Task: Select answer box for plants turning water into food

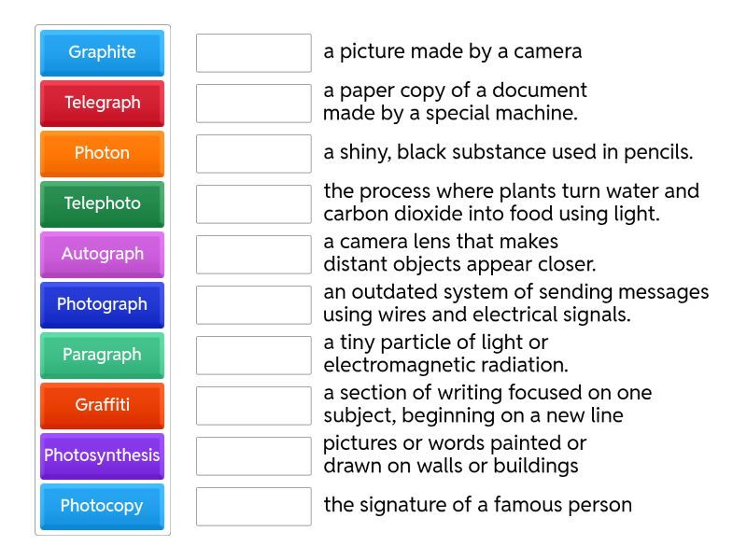Action: [253, 203]
